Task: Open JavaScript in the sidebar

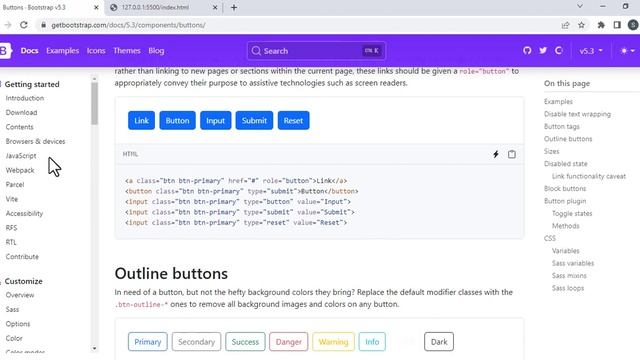Action: click(x=21, y=156)
